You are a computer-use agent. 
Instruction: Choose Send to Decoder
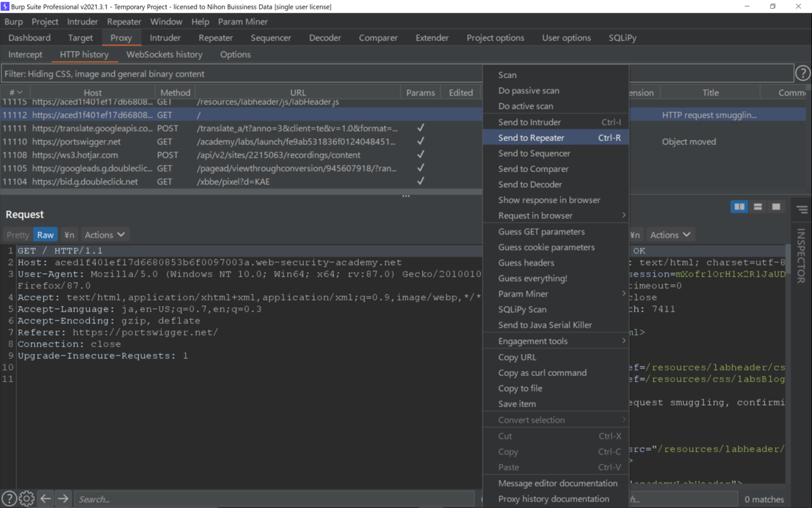click(556, 184)
